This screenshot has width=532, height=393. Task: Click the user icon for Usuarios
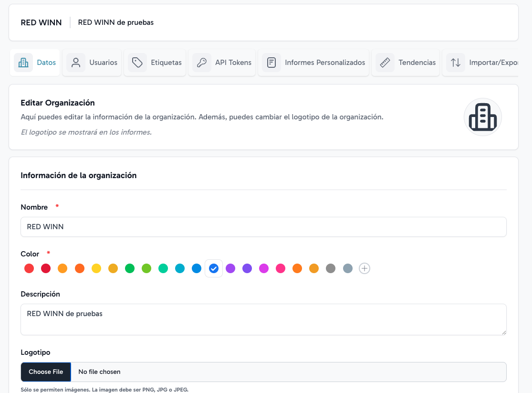(76, 63)
